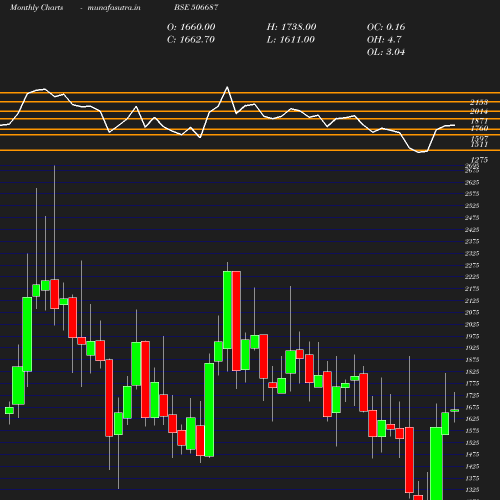
Task: Click the 2425 price axis label
Action: 472,230
